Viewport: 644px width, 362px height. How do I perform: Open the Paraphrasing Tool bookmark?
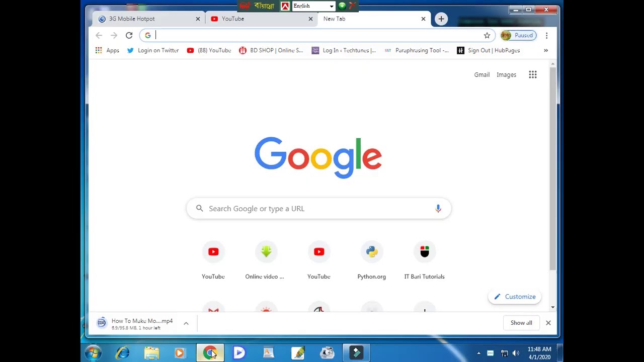[x=416, y=50]
